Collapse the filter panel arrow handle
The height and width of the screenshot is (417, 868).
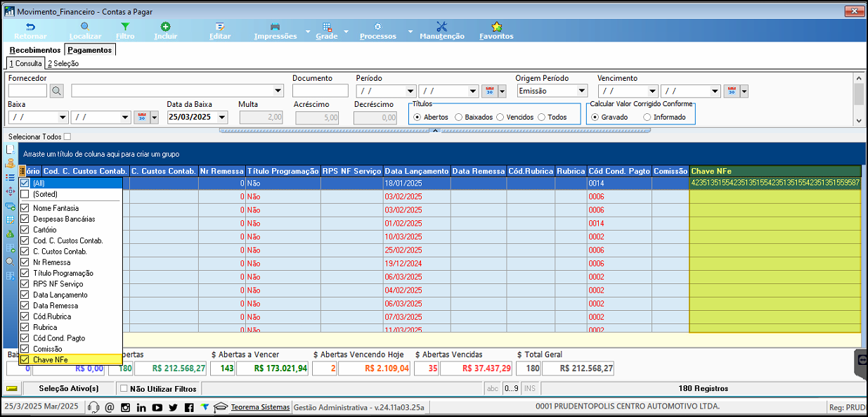tap(434, 130)
